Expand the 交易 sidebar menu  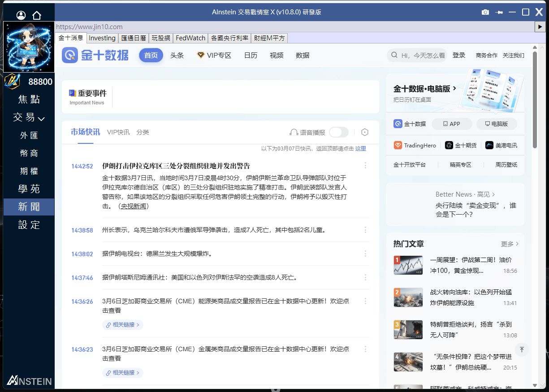coord(29,117)
